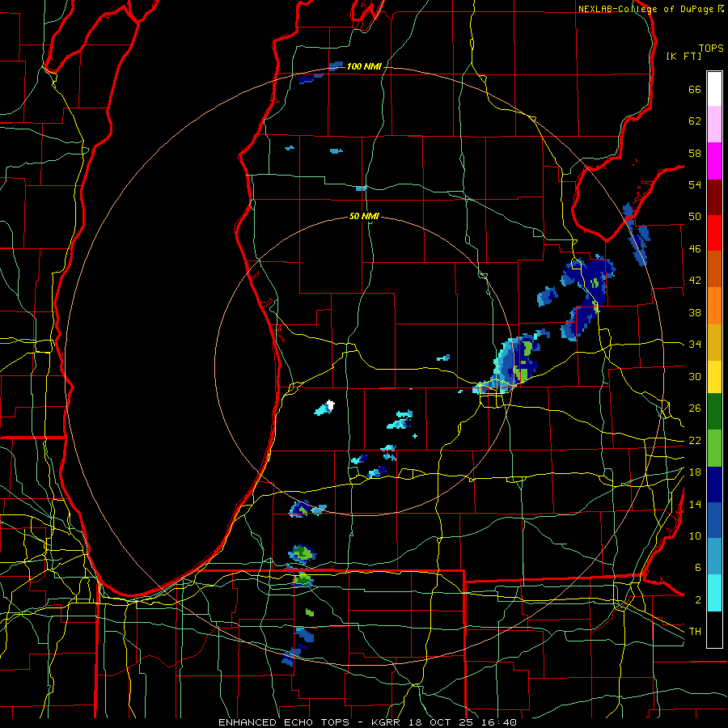Select the yellow legend swatch

[x=714, y=377]
